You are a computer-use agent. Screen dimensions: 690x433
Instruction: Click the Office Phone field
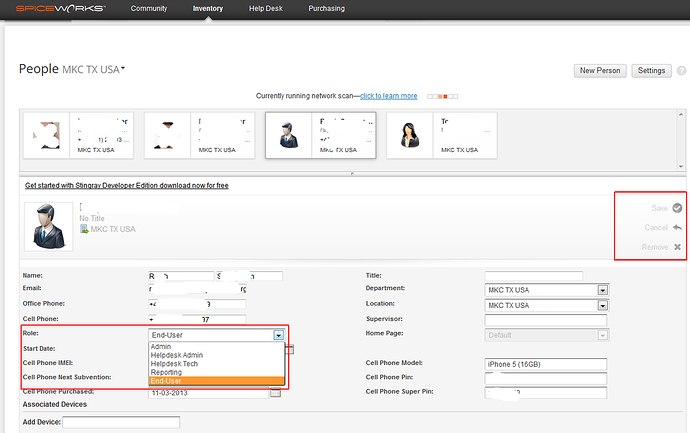[197, 304]
